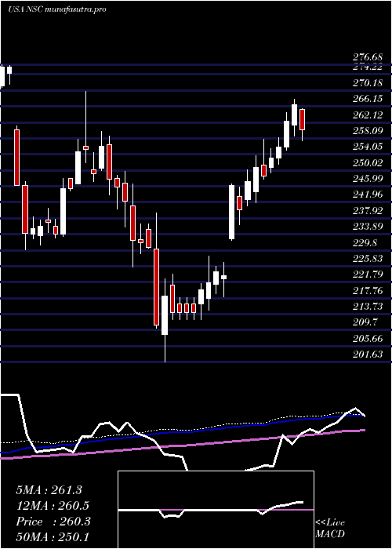Click the 237.92 price axis label
The height and width of the screenshot is (549, 392).
click(367, 211)
